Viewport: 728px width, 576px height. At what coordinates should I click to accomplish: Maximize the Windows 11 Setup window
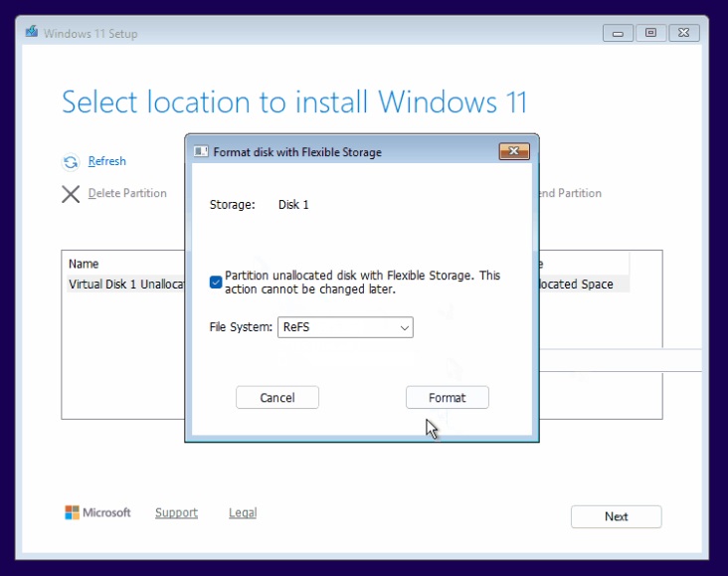[650, 33]
